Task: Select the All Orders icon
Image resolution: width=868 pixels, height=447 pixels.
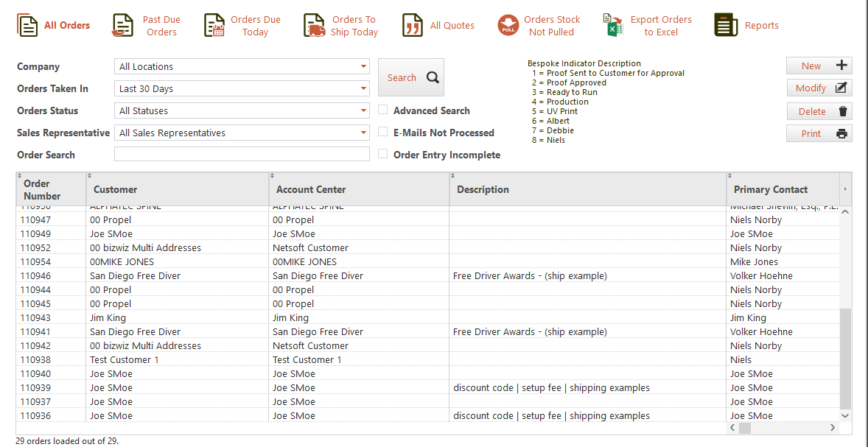Action: (27, 26)
